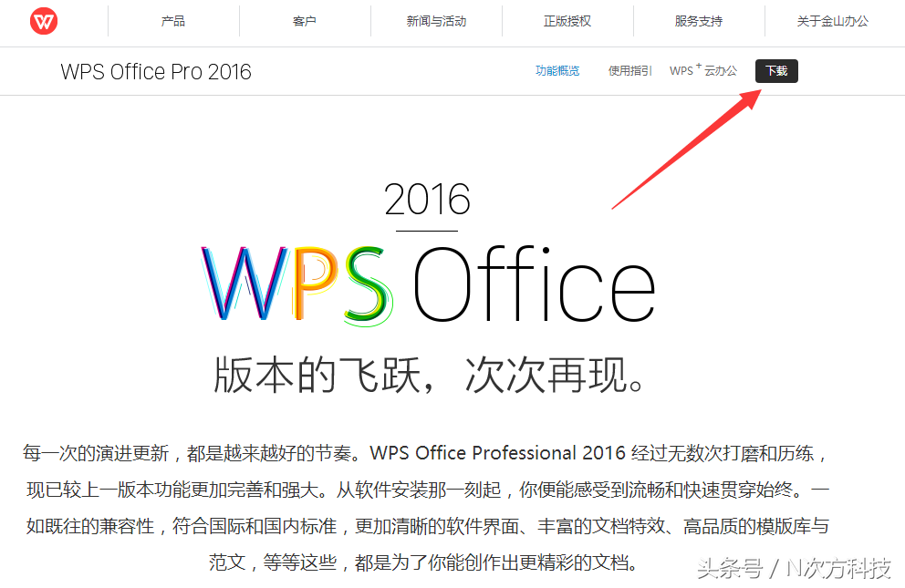905x588 pixels.
Task: Click the last paragraph line starting with 范文
Action: point(423,562)
